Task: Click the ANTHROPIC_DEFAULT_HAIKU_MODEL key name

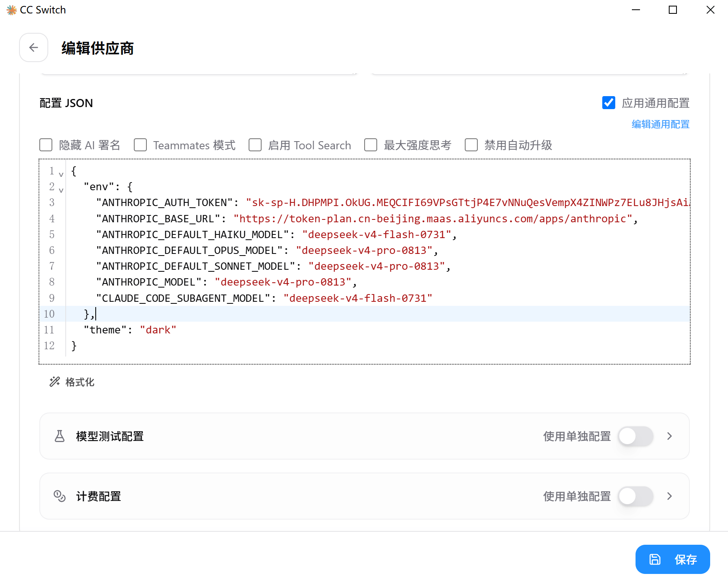Action: [x=193, y=234]
